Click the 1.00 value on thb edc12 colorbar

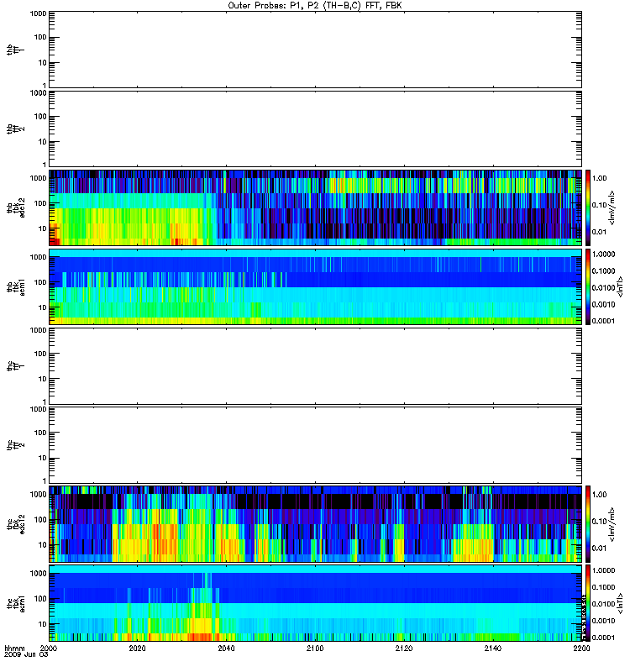click(599, 178)
